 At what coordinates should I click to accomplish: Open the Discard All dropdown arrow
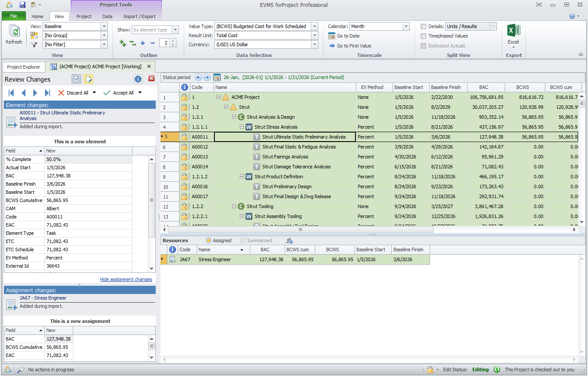pyautogui.click(x=94, y=93)
